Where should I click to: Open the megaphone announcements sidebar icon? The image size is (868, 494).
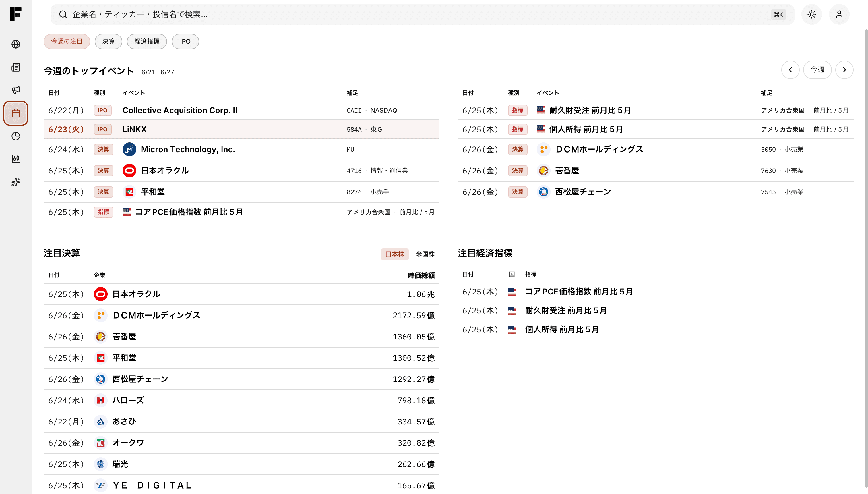click(x=15, y=90)
